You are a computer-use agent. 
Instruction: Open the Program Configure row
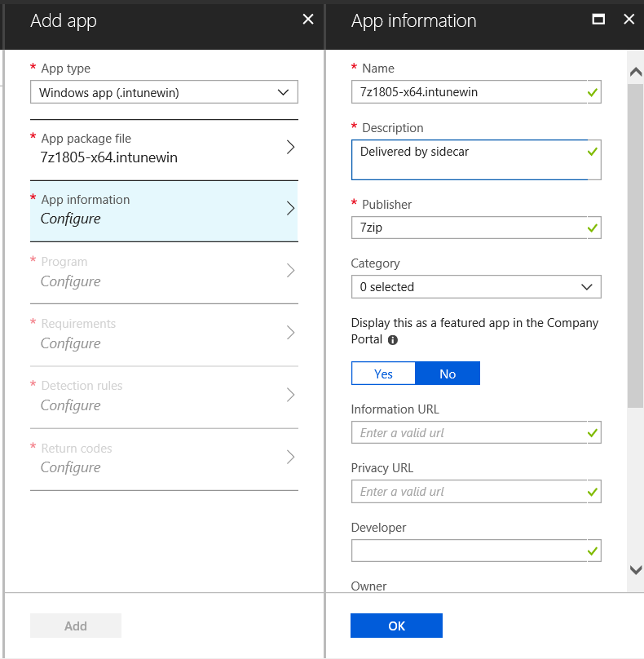pos(164,272)
